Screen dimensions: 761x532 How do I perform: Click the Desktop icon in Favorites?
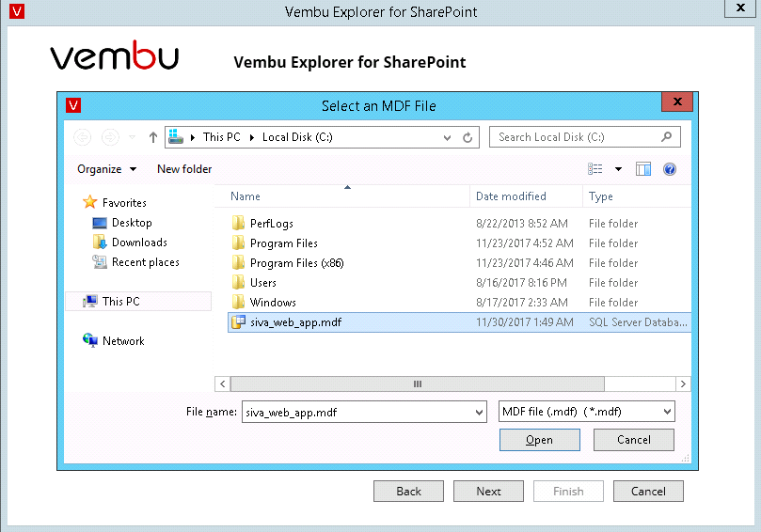click(100, 223)
